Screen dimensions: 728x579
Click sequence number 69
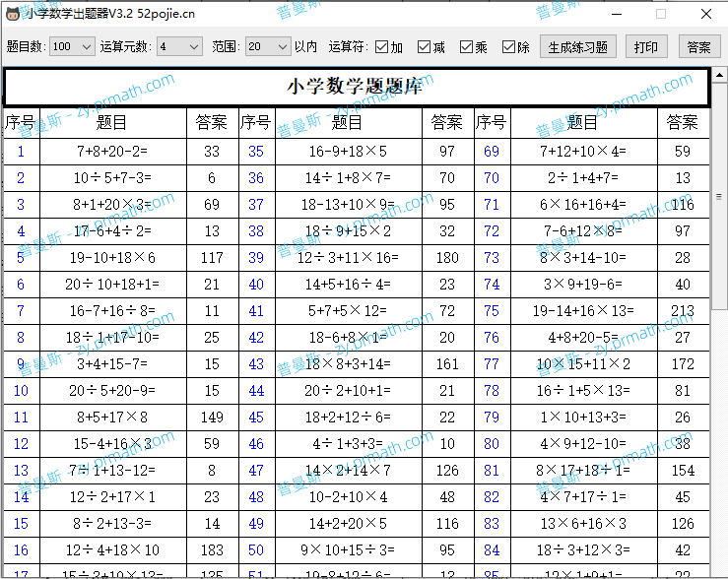coord(492,152)
